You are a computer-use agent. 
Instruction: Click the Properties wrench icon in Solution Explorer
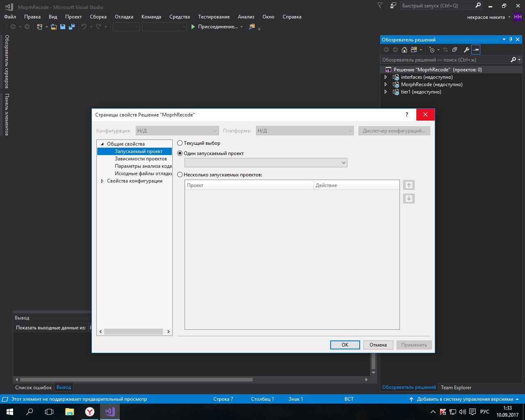466,50
